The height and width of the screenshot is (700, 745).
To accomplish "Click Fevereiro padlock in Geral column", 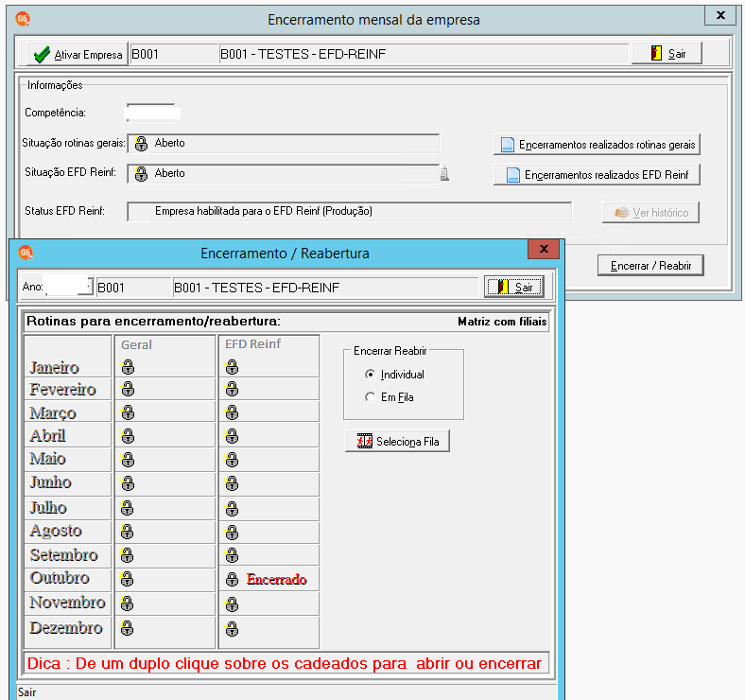I will (x=128, y=390).
